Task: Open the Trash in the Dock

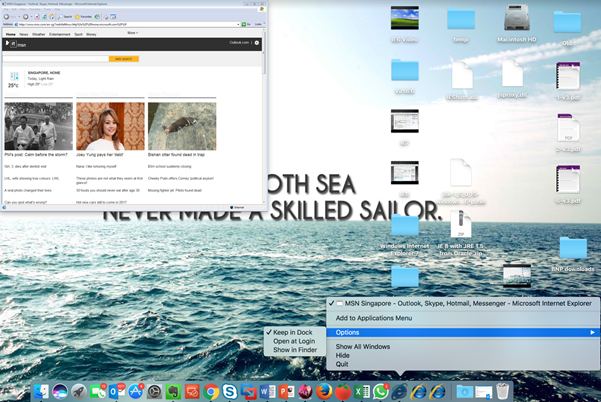Action: click(x=504, y=390)
